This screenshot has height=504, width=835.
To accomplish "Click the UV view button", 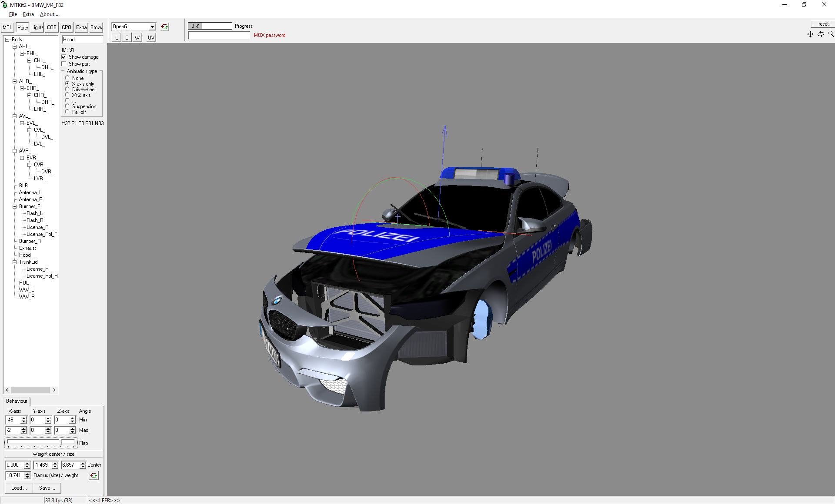I will pyautogui.click(x=151, y=38).
